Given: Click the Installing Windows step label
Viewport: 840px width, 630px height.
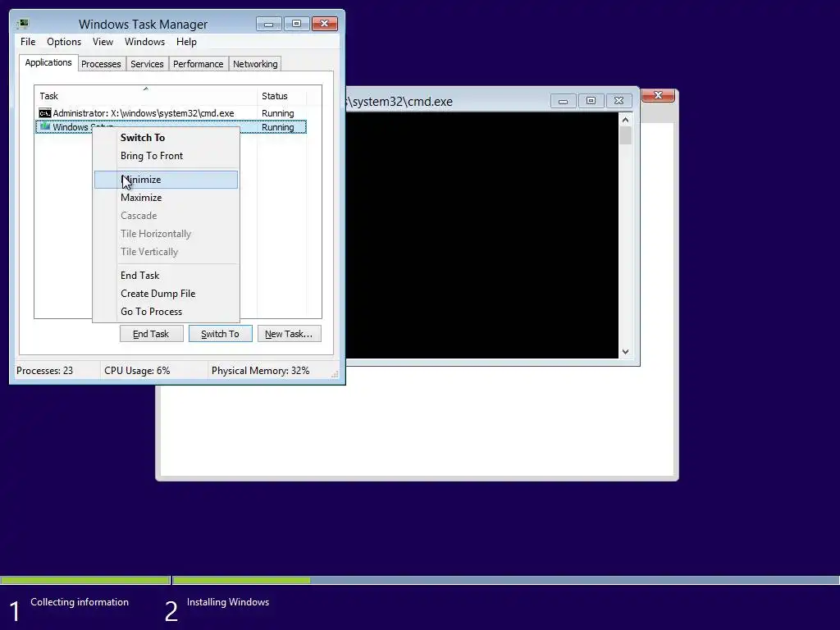Looking at the screenshot, I should [x=228, y=602].
